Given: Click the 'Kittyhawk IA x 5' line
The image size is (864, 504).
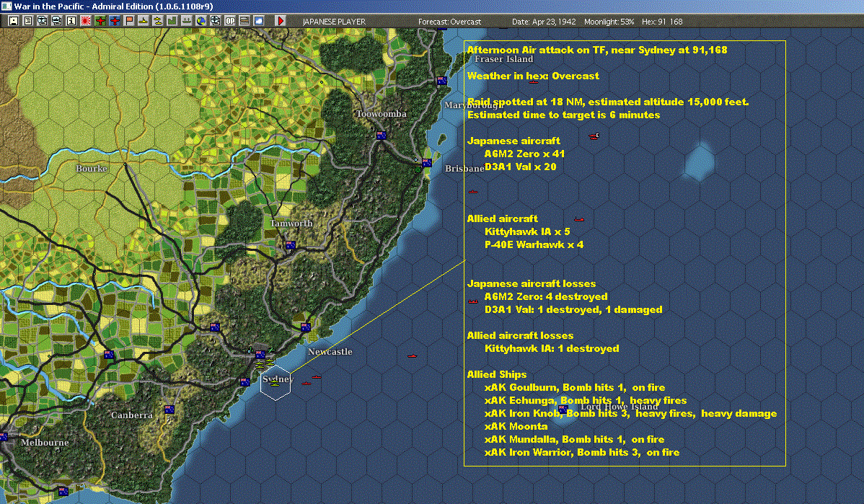Looking at the screenshot, I should point(527,231).
